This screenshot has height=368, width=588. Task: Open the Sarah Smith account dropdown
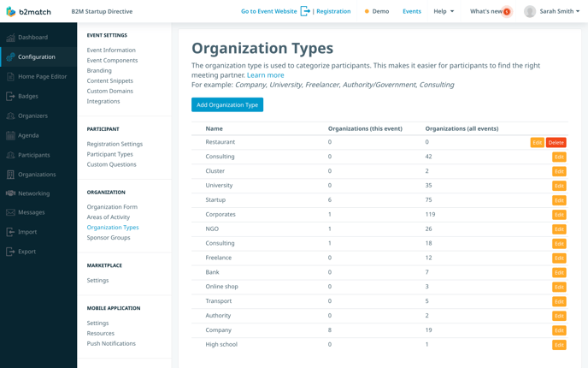coord(560,12)
